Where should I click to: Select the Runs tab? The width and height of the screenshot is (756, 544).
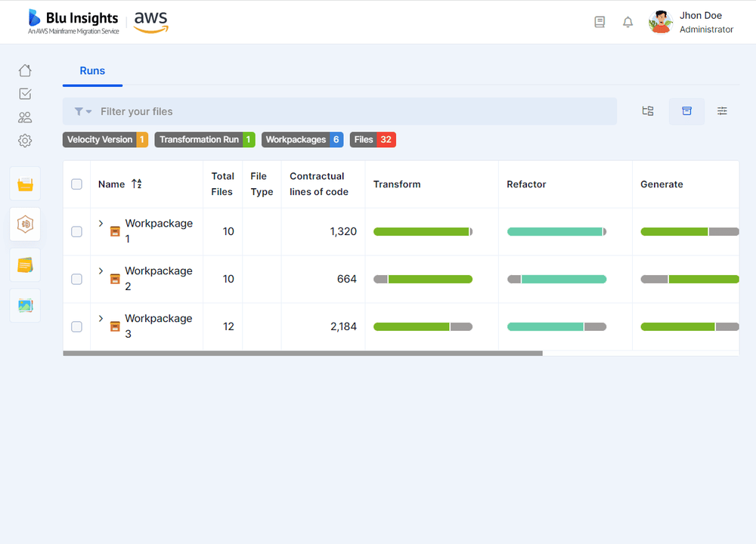pos(92,71)
